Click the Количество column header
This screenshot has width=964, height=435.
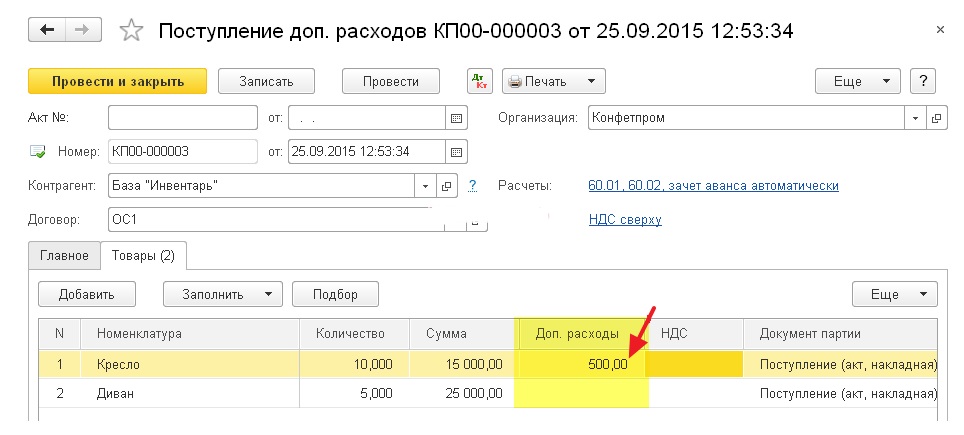pos(354,334)
